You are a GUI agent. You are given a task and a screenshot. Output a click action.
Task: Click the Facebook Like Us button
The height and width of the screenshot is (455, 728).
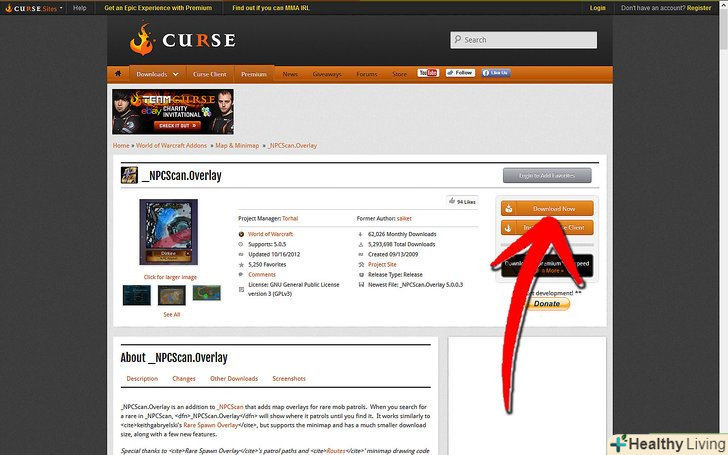click(x=496, y=72)
